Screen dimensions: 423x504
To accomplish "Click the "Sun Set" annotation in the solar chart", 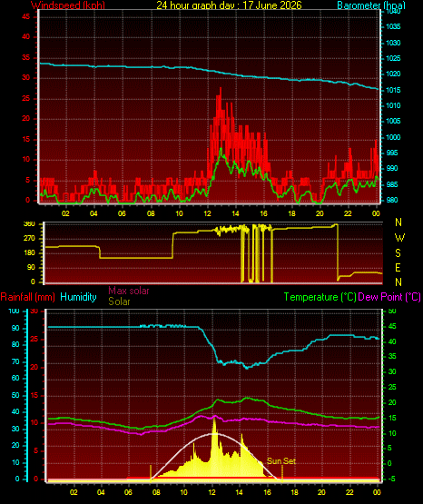I will coord(281,461).
